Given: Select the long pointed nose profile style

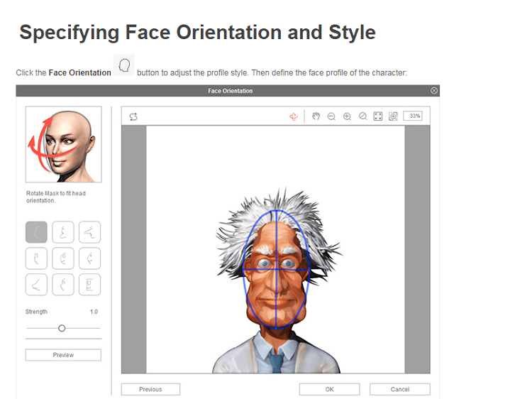Looking at the screenshot, I should coord(89,232).
